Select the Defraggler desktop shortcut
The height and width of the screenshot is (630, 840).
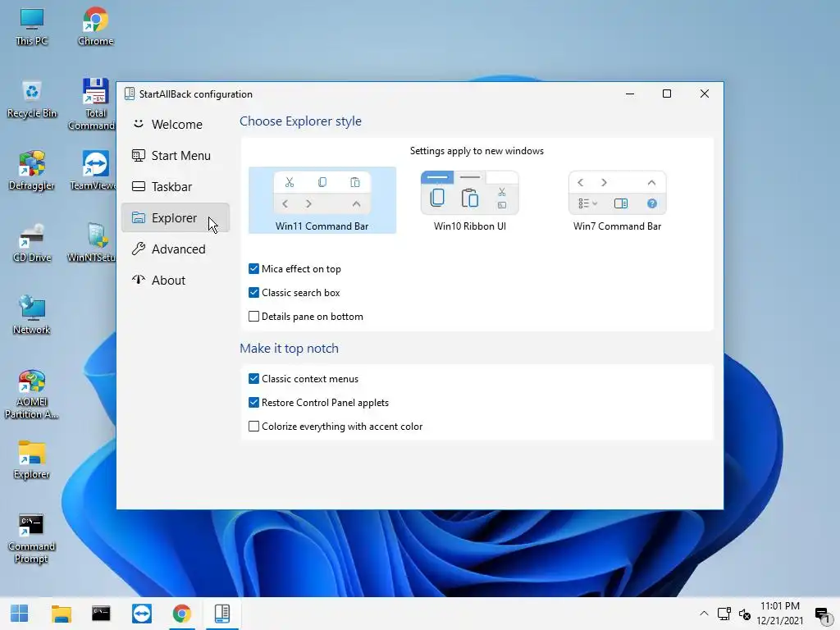32,171
